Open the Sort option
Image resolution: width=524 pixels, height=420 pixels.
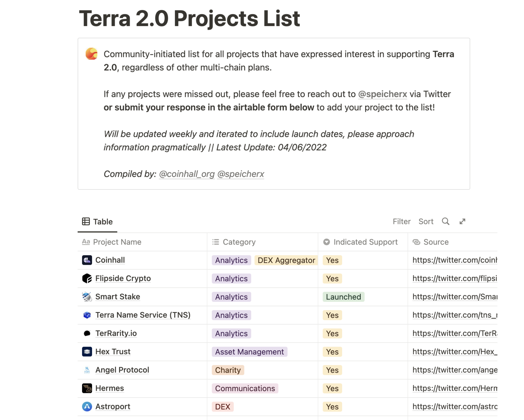coord(426,222)
